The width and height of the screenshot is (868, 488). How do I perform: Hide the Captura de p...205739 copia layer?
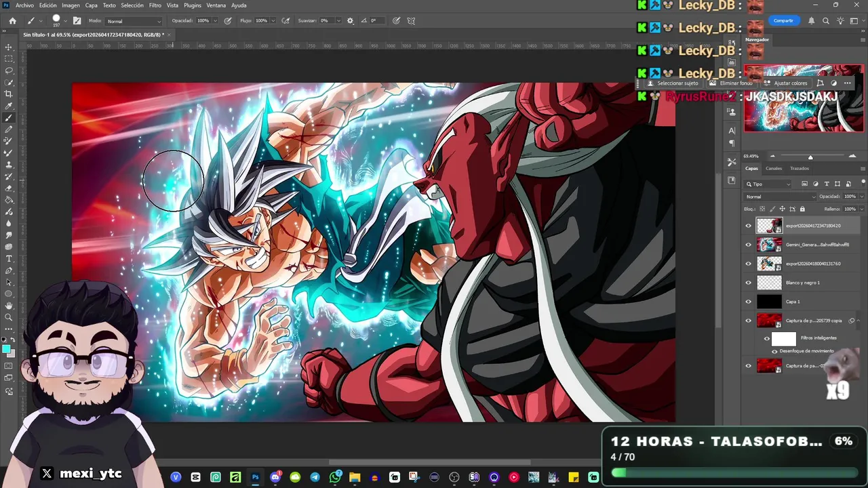pyautogui.click(x=749, y=321)
